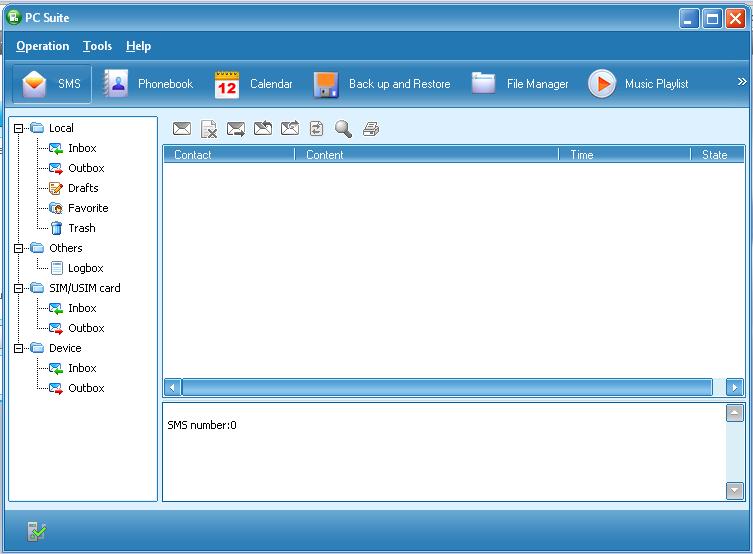Click the Reply message icon
This screenshot has height=554, width=753.
[x=263, y=128]
